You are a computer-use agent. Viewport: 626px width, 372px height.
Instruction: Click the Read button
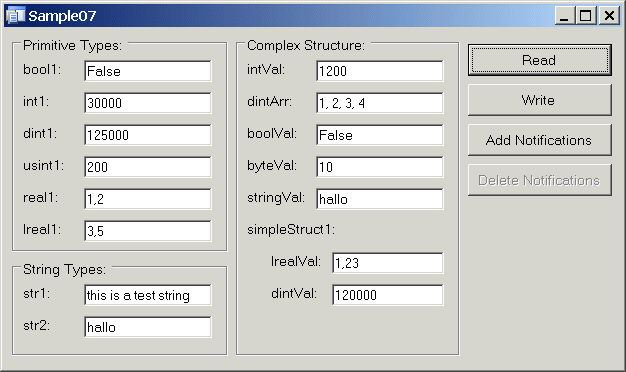tap(539, 60)
